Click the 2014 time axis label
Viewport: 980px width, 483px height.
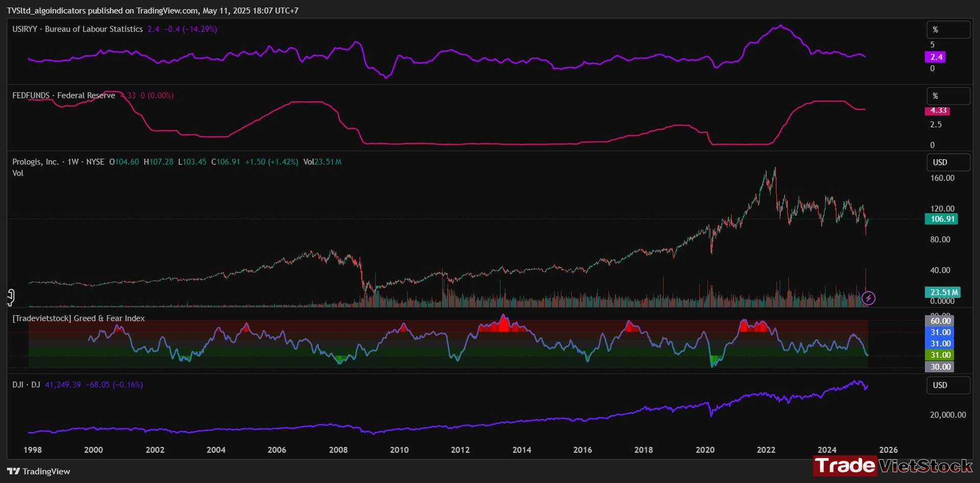[x=522, y=450]
